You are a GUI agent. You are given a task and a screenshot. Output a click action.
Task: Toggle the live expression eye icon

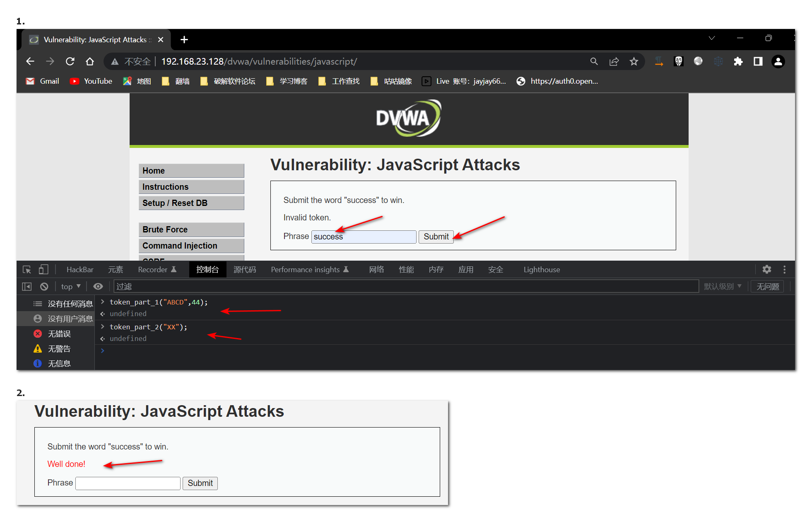98,287
